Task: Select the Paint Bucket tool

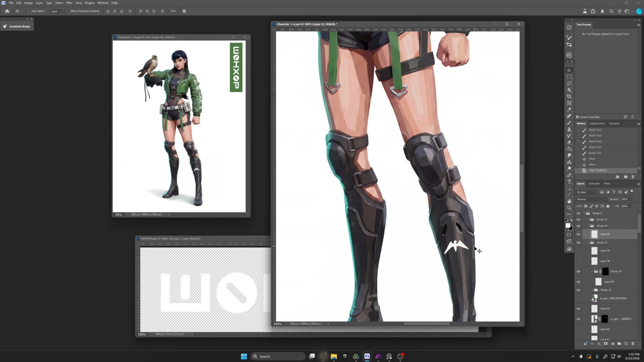Action: (x=569, y=149)
